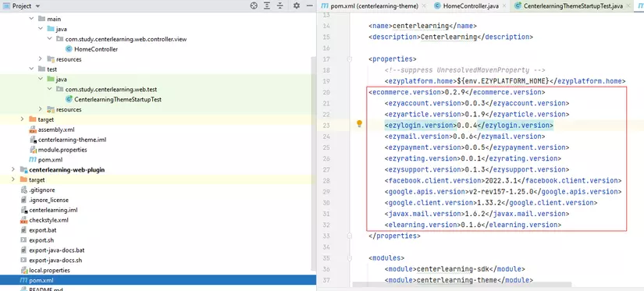The height and width of the screenshot is (291, 644).
Task: Select HomeController class in tree
Action: 96,49
